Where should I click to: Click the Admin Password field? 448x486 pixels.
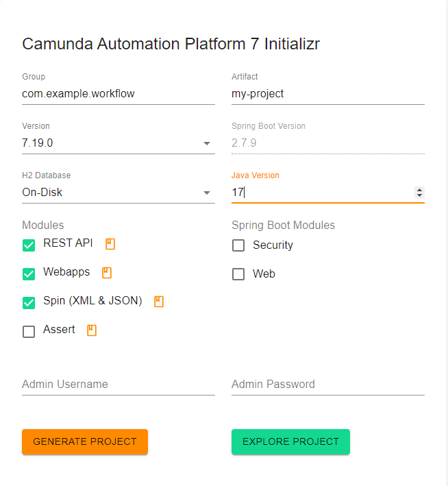pos(327,385)
